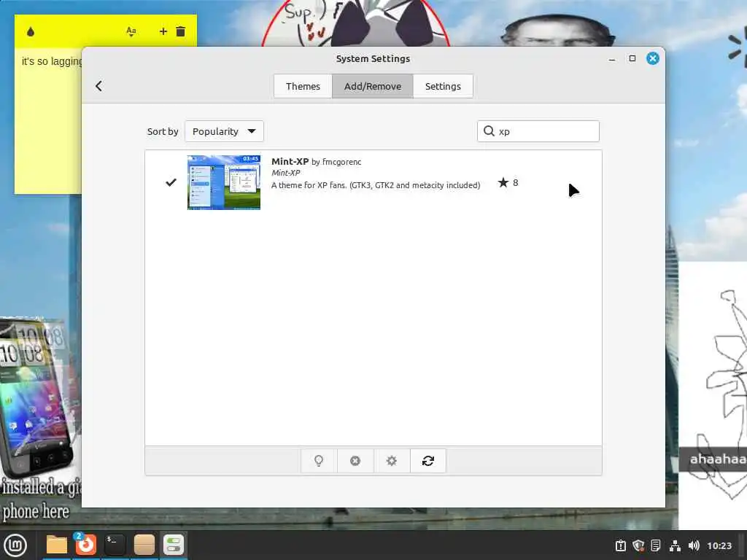Viewport: 747px width, 560px height.
Task: Click the 10:23 clock in panel
Action: tap(719, 545)
